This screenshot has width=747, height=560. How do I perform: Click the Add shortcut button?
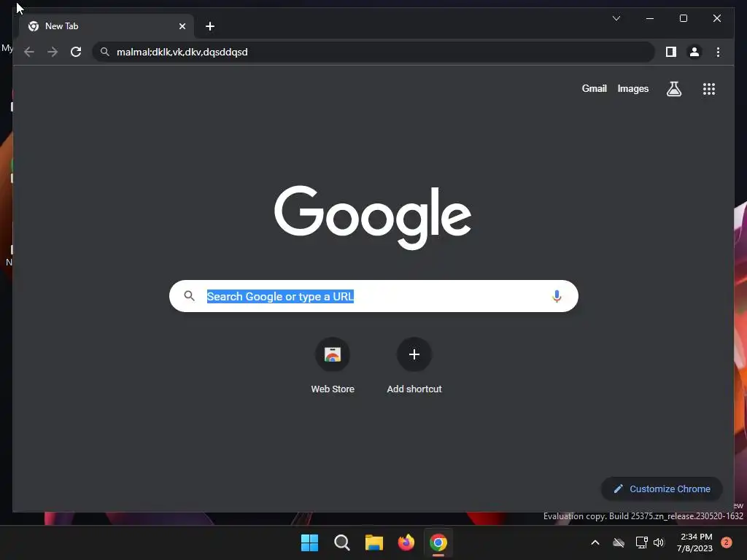click(x=414, y=366)
